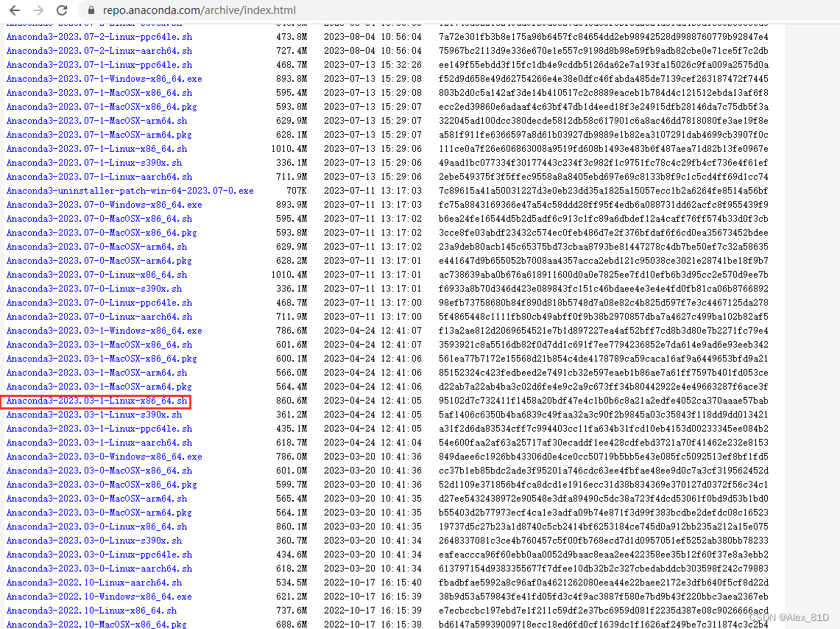The height and width of the screenshot is (629, 840).
Task: Download Anaconda3-2023.03-1-Linux-x86_64.sh
Action: click(x=97, y=401)
